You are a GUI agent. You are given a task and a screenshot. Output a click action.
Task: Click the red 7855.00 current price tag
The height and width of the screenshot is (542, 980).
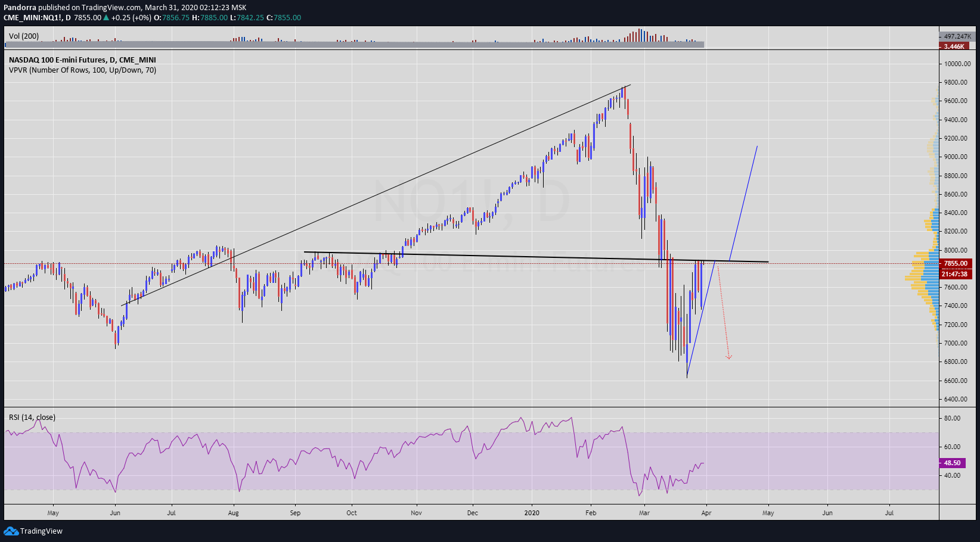[x=956, y=263]
